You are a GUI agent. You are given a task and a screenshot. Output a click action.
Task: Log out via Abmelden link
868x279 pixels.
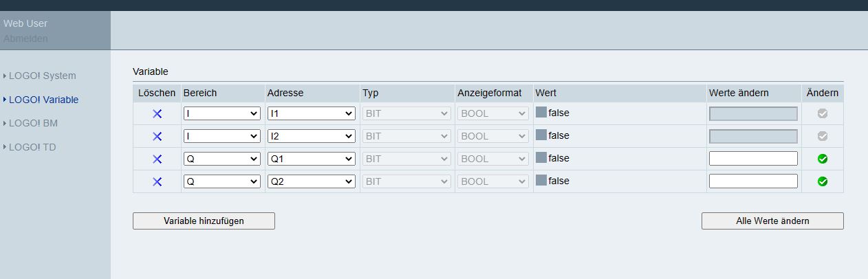25,38
